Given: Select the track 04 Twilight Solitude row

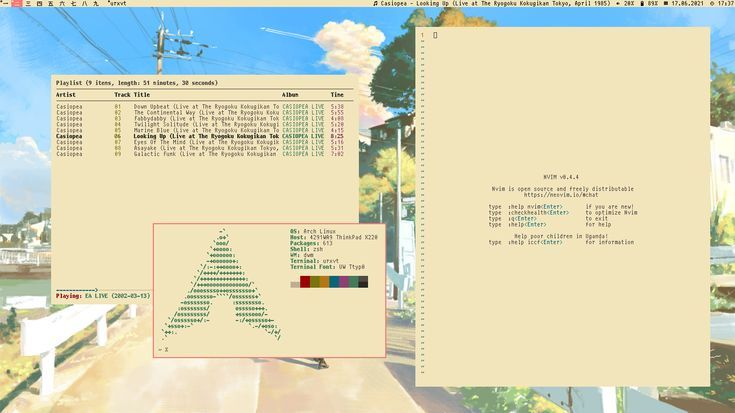Looking at the screenshot, I should pos(200,125).
